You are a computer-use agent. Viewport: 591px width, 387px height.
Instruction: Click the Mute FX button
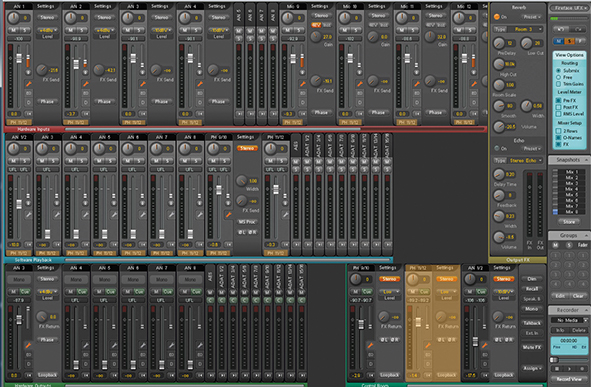pos(532,347)
